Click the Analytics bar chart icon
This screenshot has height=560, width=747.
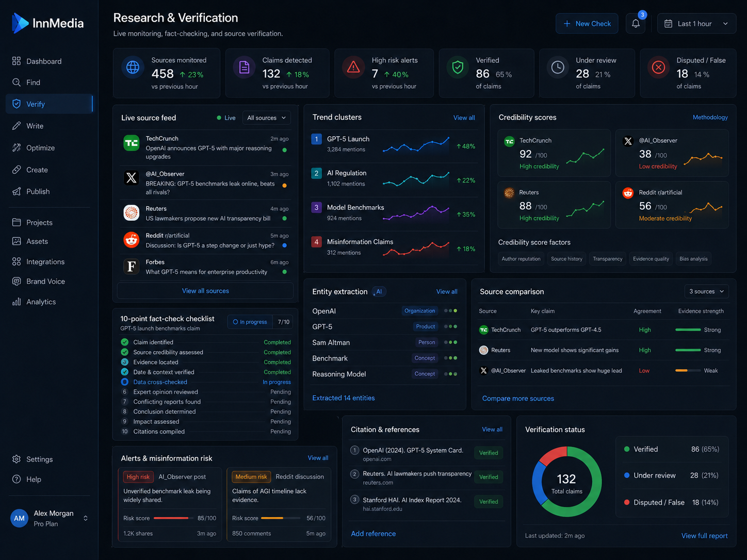click(17, 302)
